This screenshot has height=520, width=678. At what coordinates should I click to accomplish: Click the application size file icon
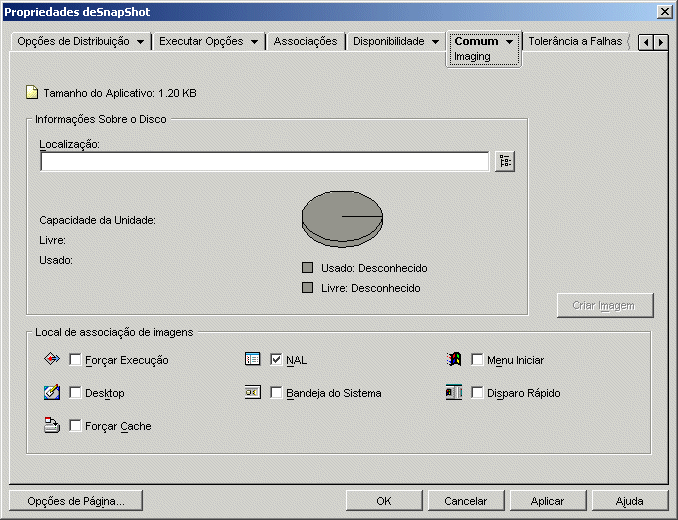(32, 93)
